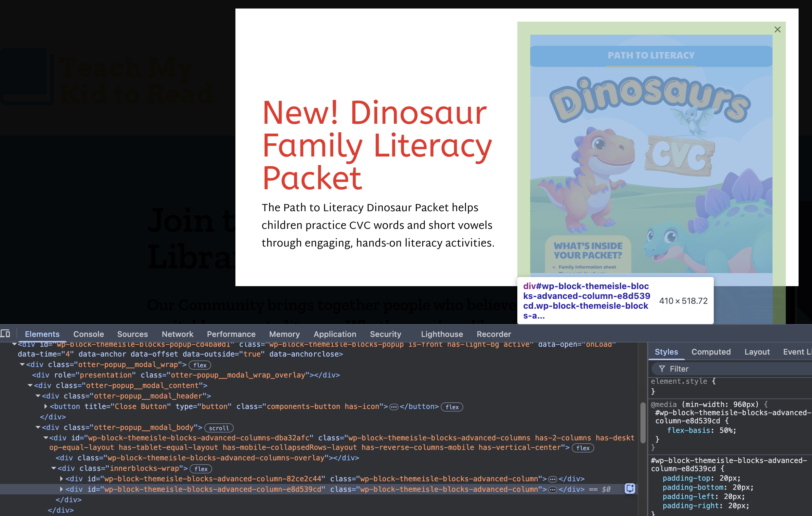
Task: Collapse the otter-popup__modal_header div
Action: click(38, 396)
